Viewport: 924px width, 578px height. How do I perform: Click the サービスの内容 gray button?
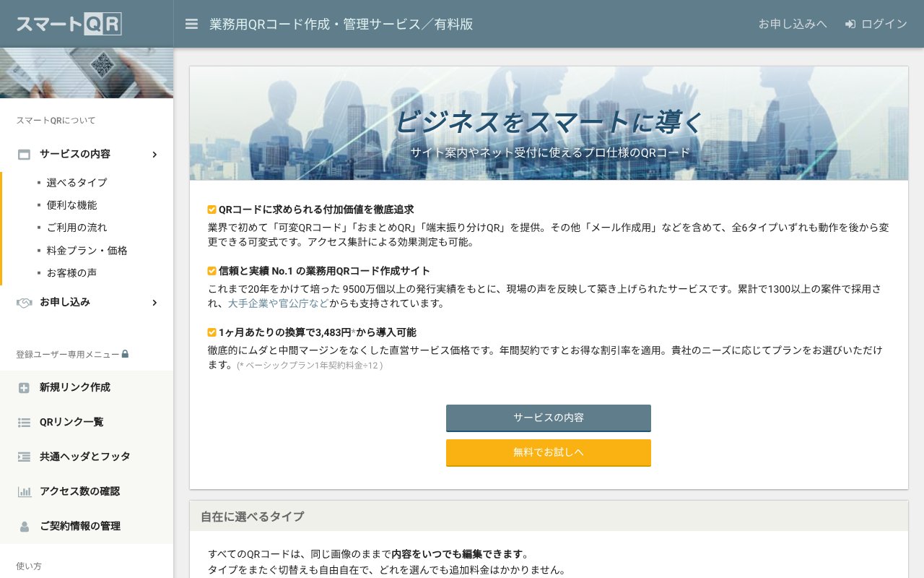pos(548,418)
